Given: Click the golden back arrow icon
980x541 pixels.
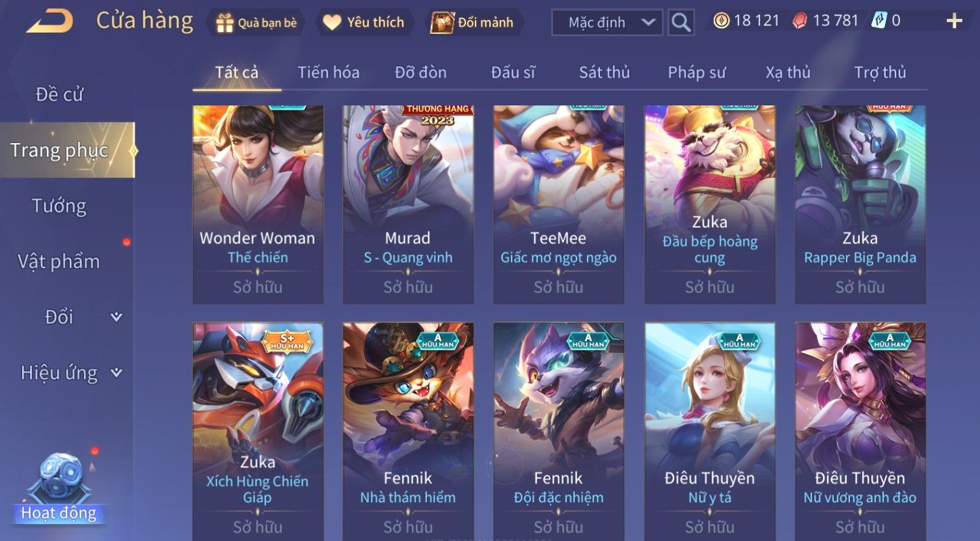Looking at the screenshot, I should [49, 22].
